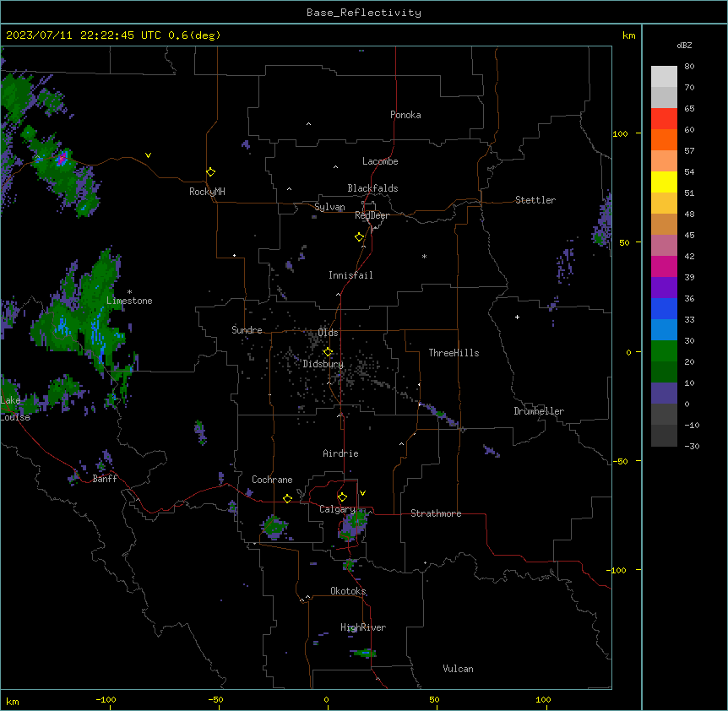
Task: Select the yellow V marker northwest of RockyMH
Action: point(148,155)
